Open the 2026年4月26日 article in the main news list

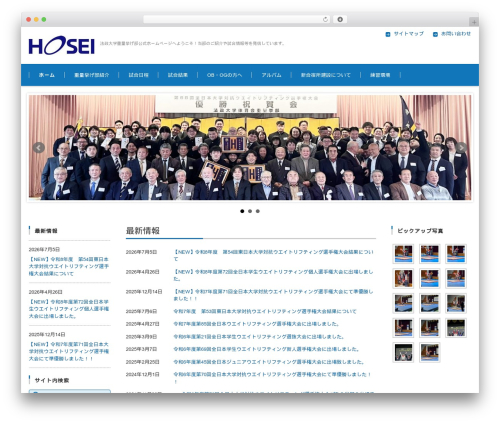click(273, 275)
